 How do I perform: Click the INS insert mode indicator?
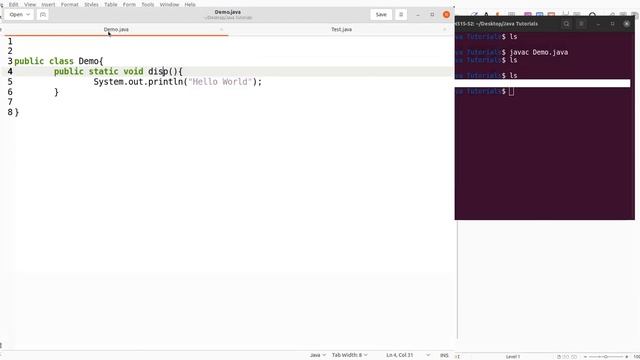(x=444, y=356)
